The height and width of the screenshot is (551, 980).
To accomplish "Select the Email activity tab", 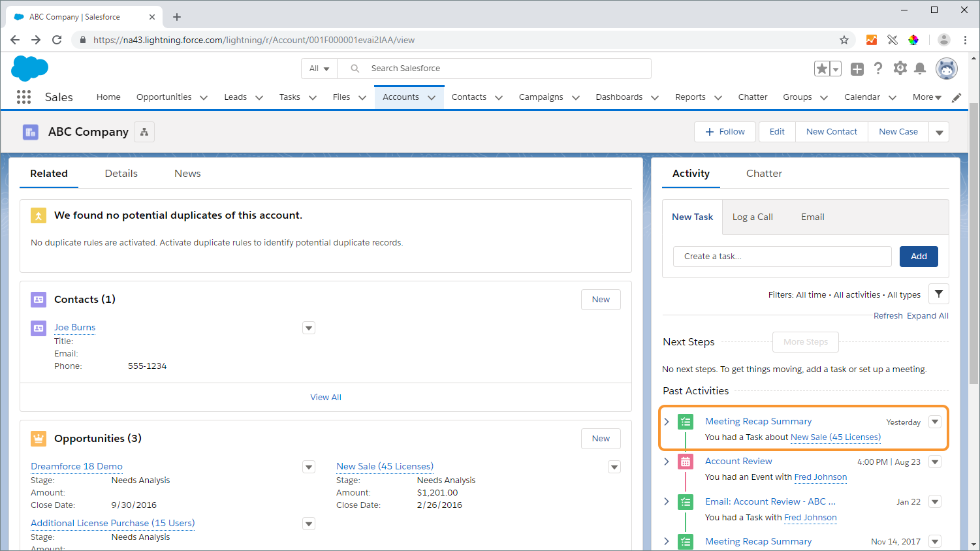I will point(812,217).
